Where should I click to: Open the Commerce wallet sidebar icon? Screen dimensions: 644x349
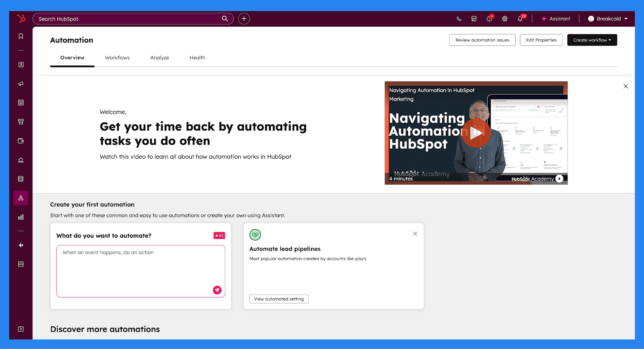coord(21,141)
